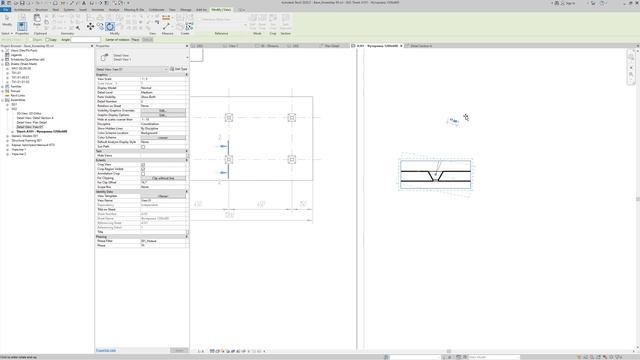Screen dimensions: 640x360
Task: Click the Angle input field in options bar
Action: pos(86,40)
